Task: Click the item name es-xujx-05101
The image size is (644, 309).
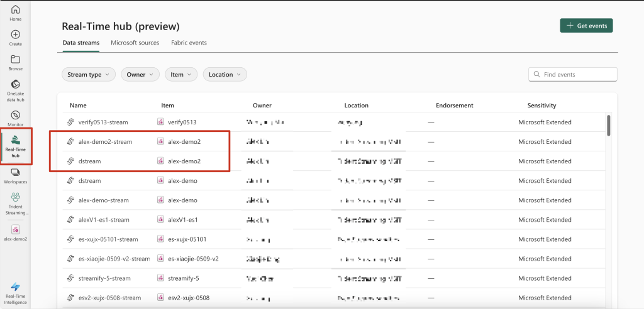Action: [x=187, y=239]
